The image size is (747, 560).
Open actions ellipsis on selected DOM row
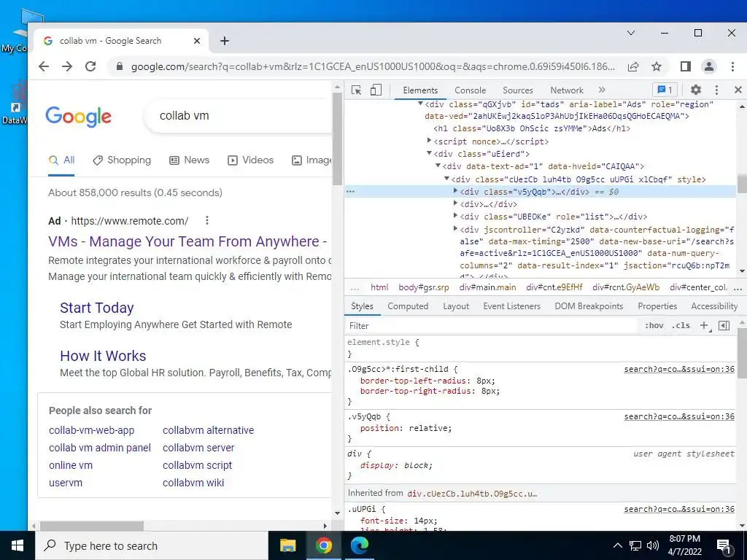351,192
